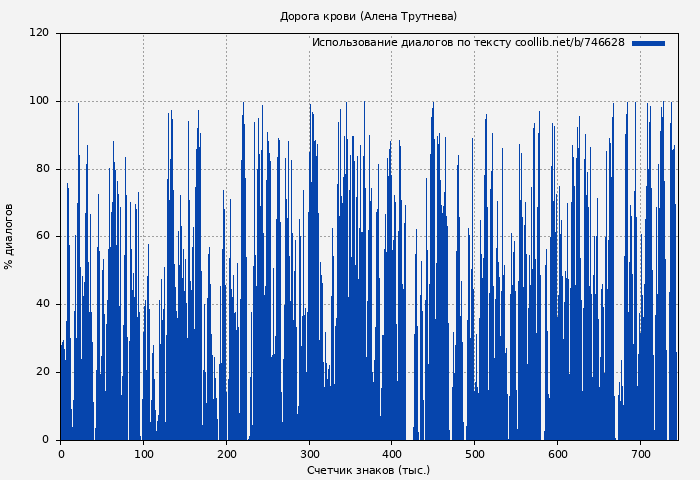Click the legend text mentioning coollib.net/b/746628
This screenshot has width=700, height=480.
[x=468, y=43]
